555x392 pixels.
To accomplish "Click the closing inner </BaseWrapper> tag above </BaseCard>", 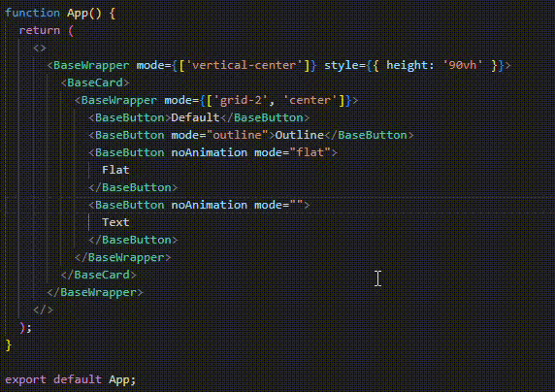I will [x=122, y=257].
